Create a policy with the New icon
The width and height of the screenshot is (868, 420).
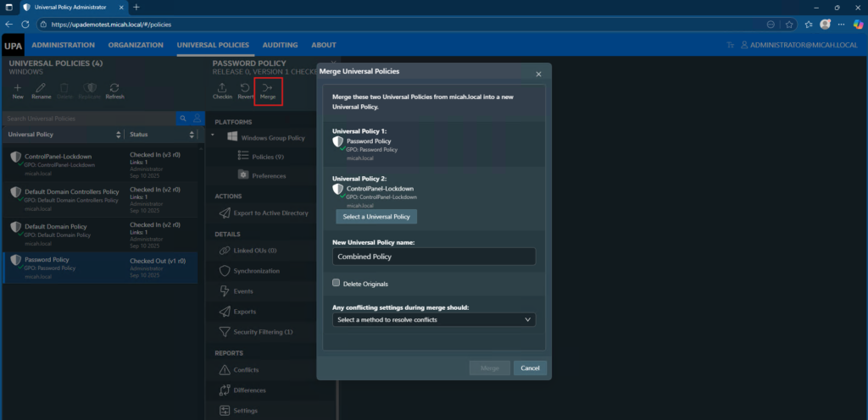tap(18, 90)
